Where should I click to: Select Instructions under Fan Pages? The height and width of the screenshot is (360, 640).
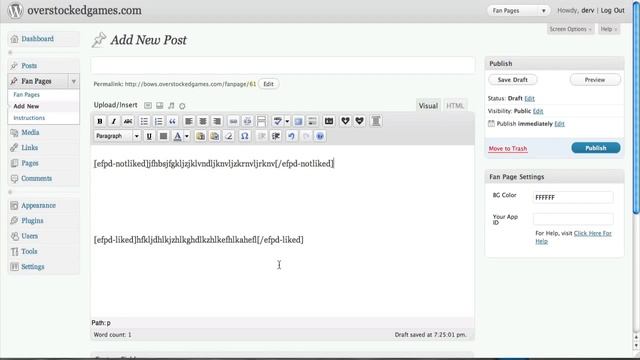[29, 118]
